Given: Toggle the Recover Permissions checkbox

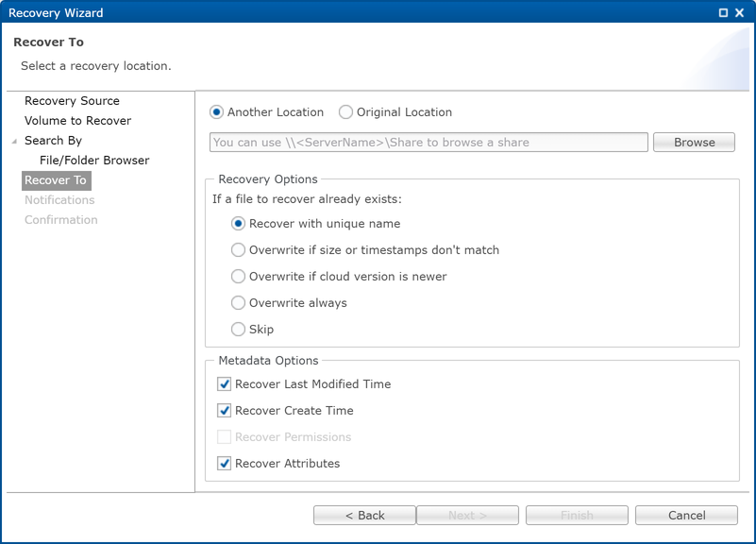Looking at the screenshot, I should click(225, 437).
